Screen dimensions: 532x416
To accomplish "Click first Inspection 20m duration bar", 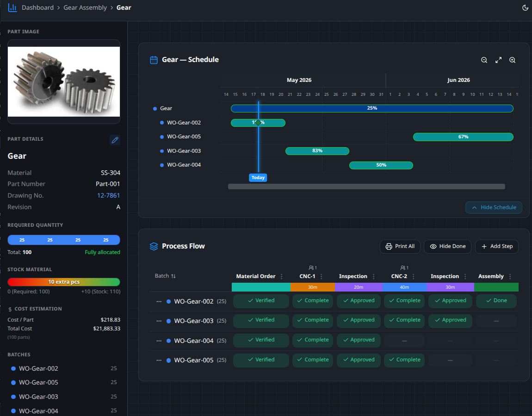I will [359, 287].
